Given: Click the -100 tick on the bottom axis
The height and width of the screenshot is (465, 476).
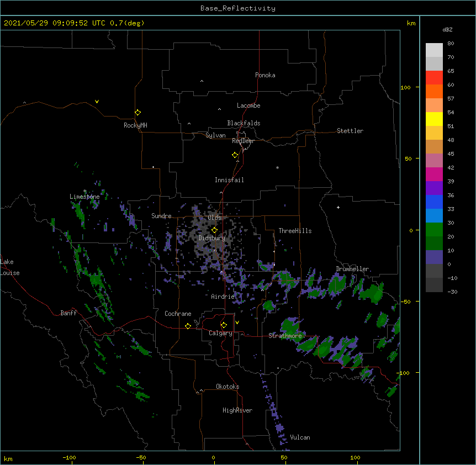Looking at the screenshot, I should pyautogui.click(x=69, y=457).
